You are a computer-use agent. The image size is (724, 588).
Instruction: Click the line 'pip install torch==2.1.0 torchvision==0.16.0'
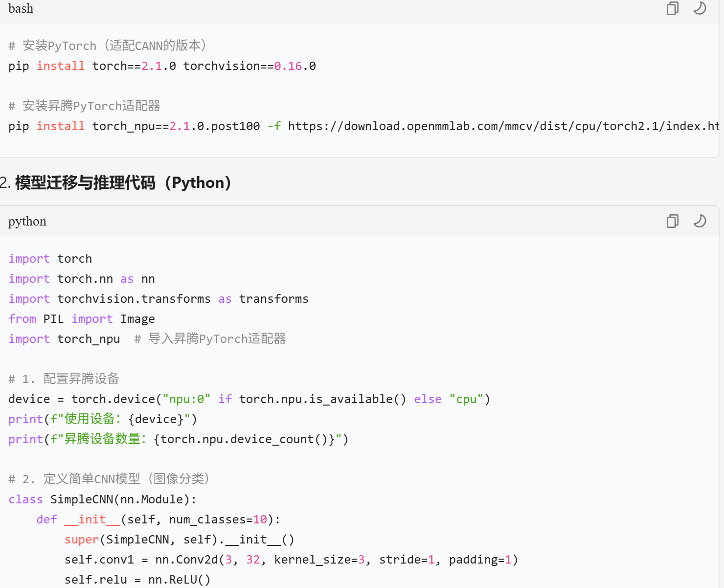pyautogui.click(x=162, y=66)
